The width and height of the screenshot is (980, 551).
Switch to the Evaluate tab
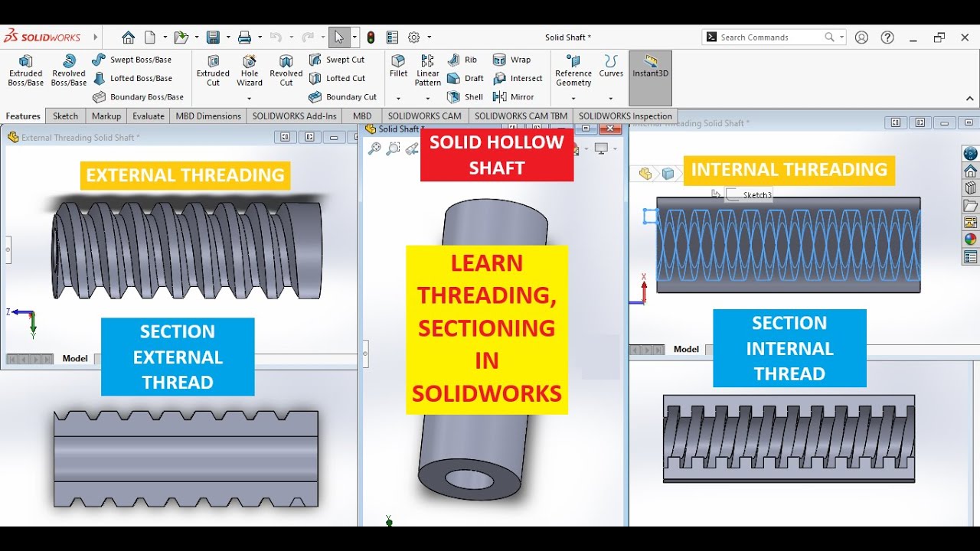[x=149, y=116]
